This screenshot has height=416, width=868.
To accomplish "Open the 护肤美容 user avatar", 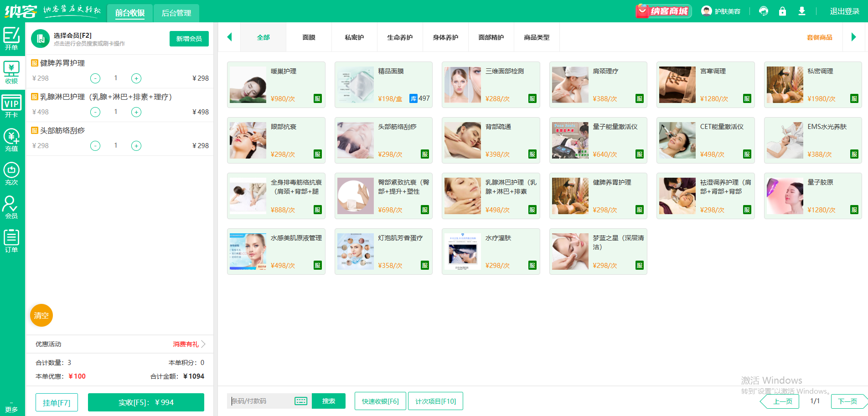I will 707,11.
